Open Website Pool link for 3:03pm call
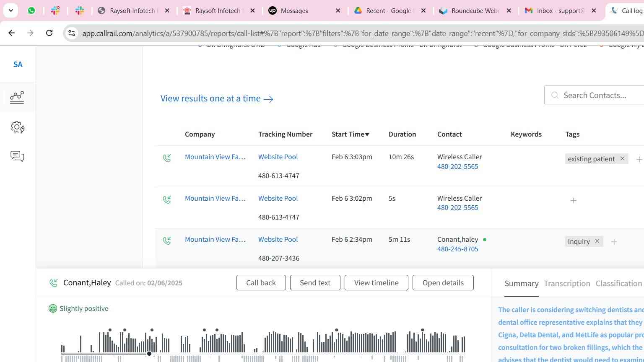Viewport: 644px width, 362px height. coord(278,157)
